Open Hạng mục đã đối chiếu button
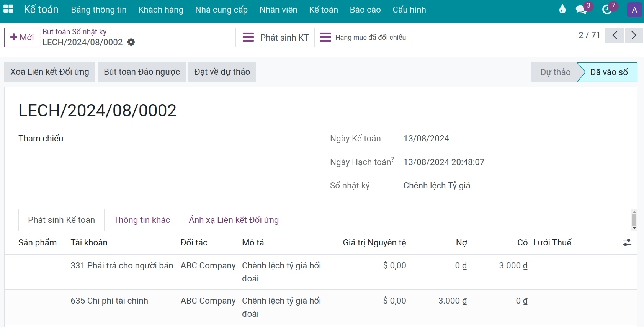This screenshot has height=327, width=644. click(363, 38)
